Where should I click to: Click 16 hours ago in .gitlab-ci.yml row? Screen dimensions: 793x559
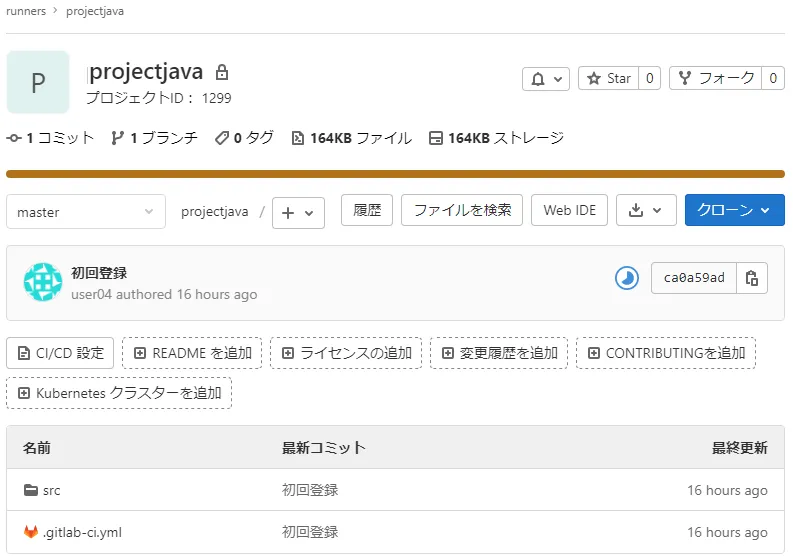click(x=727, y=532)
